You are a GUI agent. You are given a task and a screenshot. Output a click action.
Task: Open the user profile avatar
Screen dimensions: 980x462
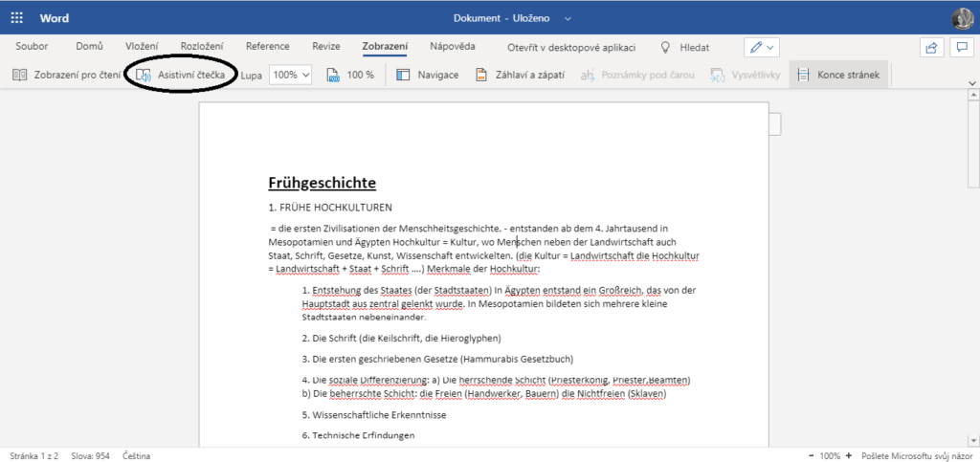click(960, 19)
